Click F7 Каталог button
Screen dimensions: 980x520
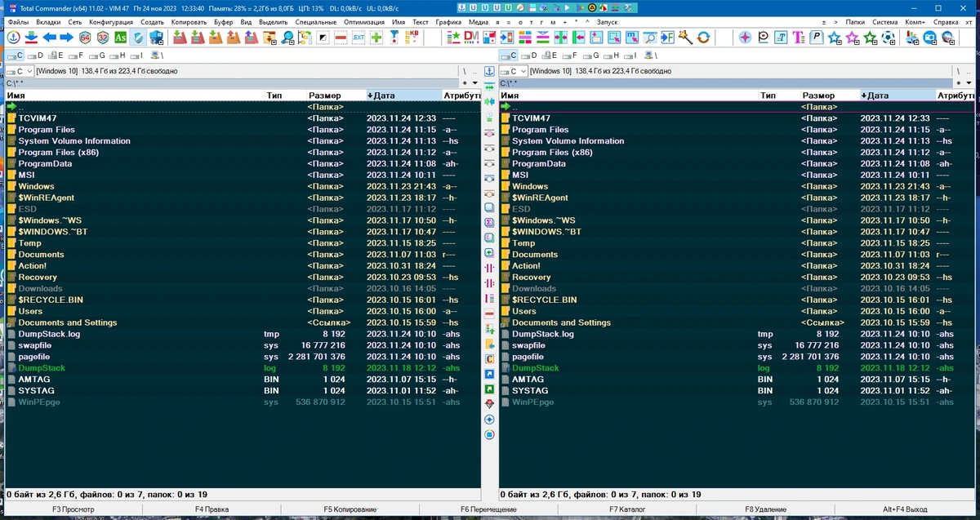tap(626, 509)
